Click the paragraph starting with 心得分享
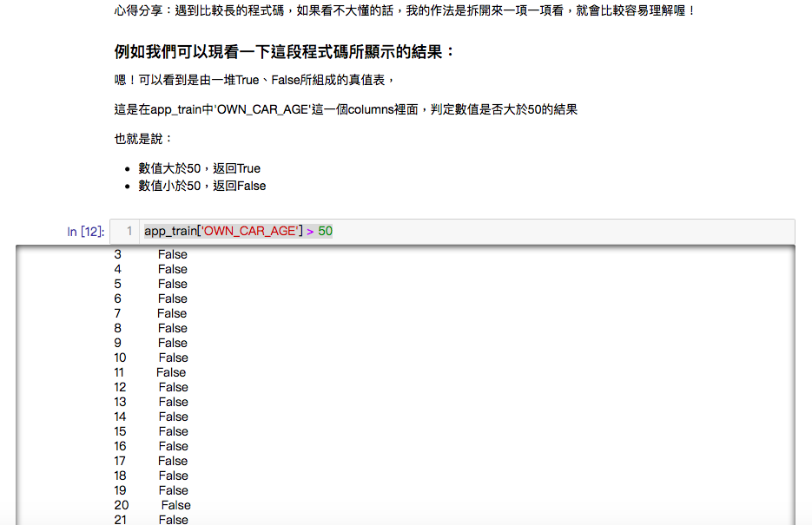Viewport: 812px width, 525px height. [405, 10]
